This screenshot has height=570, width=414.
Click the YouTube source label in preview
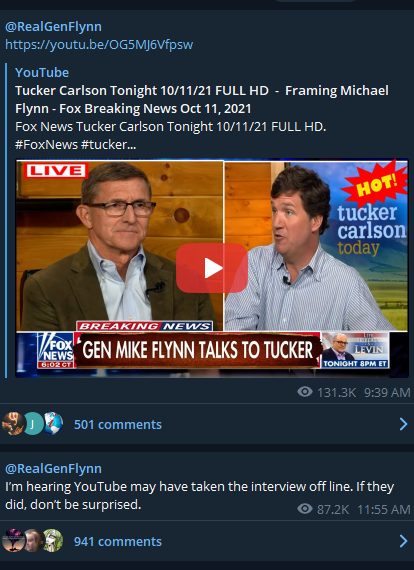pos(42,72)
